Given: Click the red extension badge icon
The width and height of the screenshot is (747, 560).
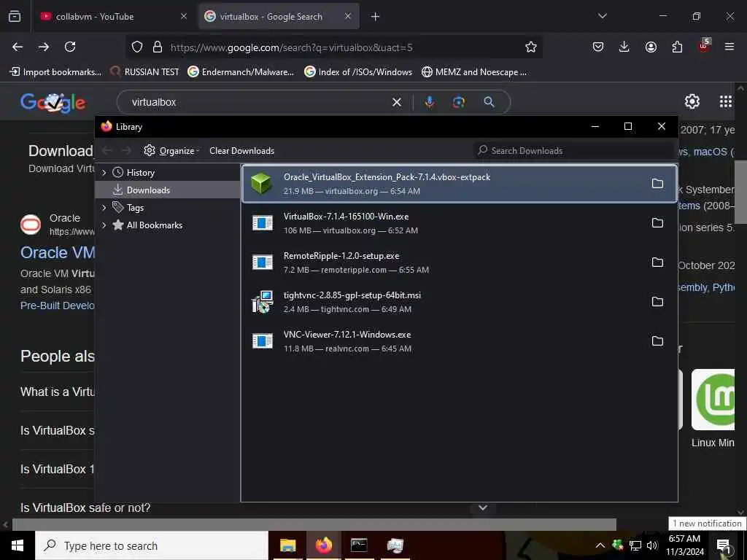Looking at the screenshot, I should tap(704, 46).
